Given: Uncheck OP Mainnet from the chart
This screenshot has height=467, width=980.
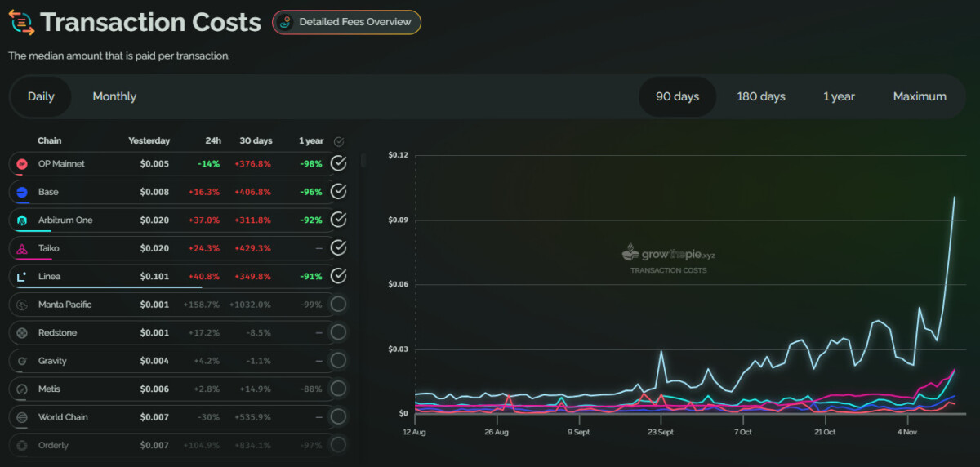Looking at the screenshot, I should [x=338, y=163].
